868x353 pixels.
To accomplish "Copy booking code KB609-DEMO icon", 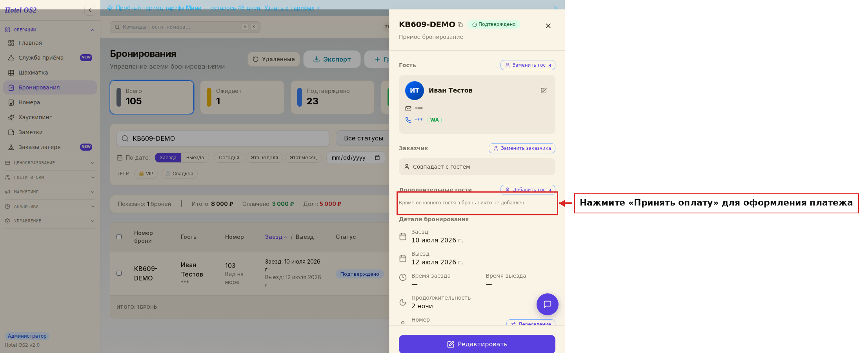I will tap(460, 25).
